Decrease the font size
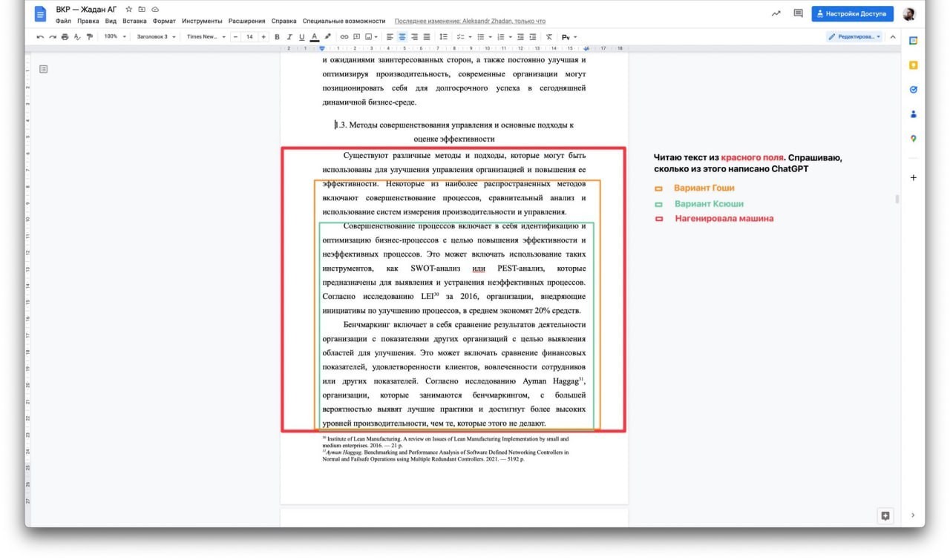 235,37
